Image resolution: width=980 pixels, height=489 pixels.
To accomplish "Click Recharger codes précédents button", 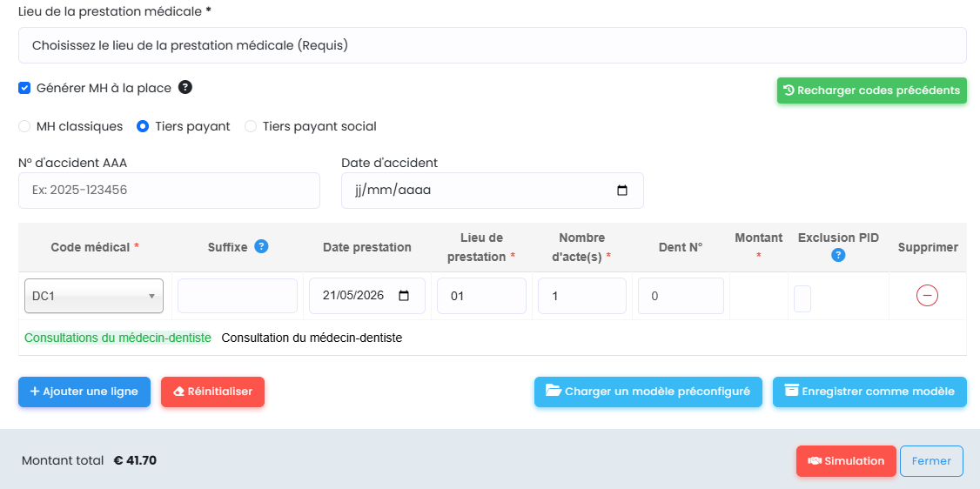I will coord(872,90).
